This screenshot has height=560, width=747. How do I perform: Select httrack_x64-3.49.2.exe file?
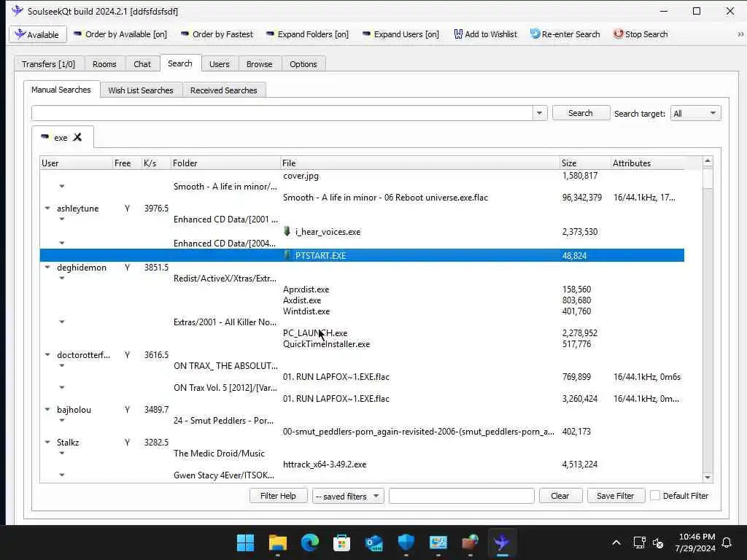click(325, 464)
